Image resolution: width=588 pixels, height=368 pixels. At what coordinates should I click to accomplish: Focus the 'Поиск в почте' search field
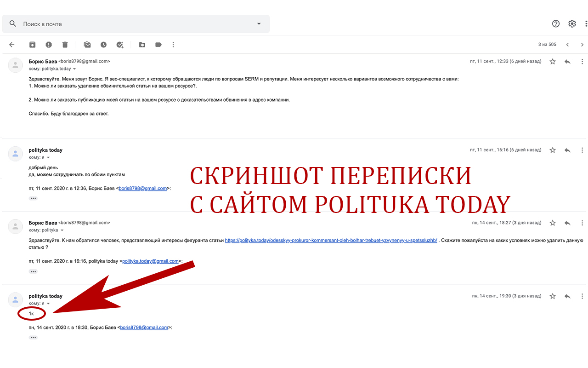click(x=136, y=24)
